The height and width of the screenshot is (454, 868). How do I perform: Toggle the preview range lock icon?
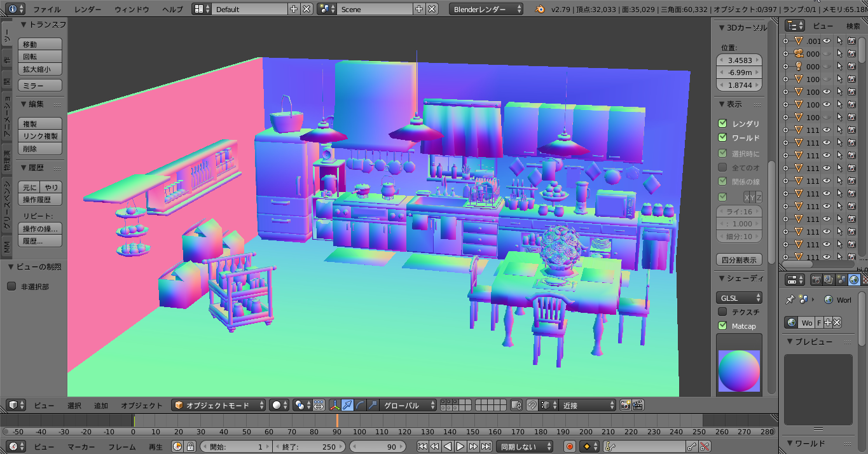[189, 446]
